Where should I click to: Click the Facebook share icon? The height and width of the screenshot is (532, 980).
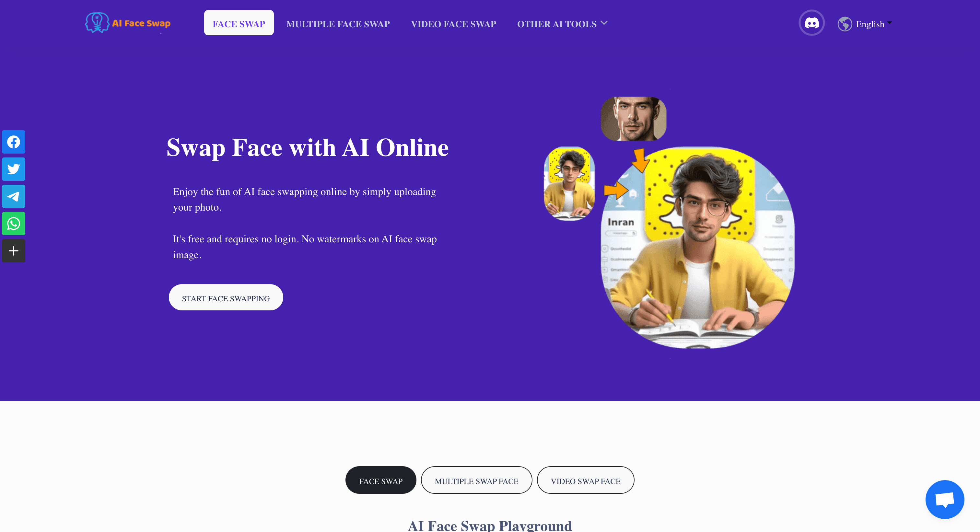pos(13,142)
